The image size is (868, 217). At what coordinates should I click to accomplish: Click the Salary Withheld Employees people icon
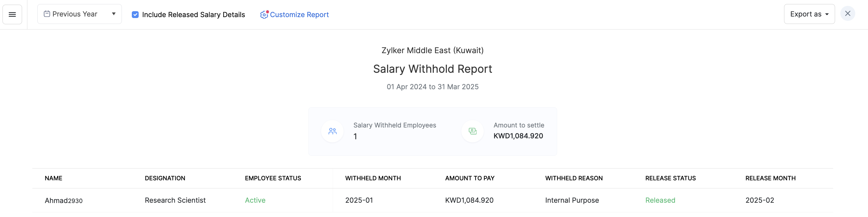click(x=332, y=131)
